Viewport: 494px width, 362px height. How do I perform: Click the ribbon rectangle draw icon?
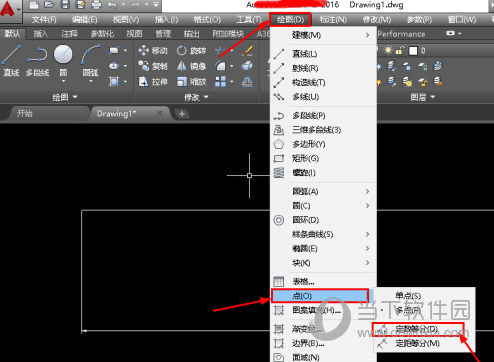[114, 51]
